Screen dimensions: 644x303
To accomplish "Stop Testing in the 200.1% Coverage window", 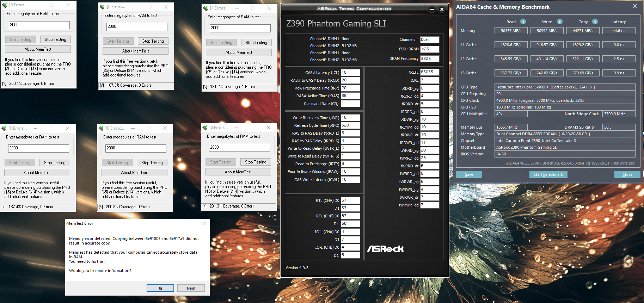I will (x=55, y=39).
